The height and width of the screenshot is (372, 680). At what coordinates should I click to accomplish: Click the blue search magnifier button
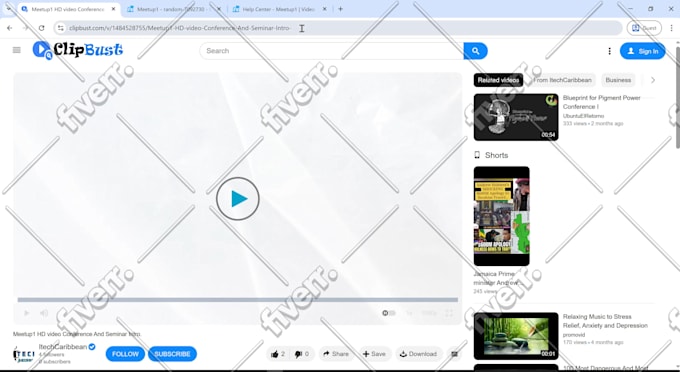475,51
